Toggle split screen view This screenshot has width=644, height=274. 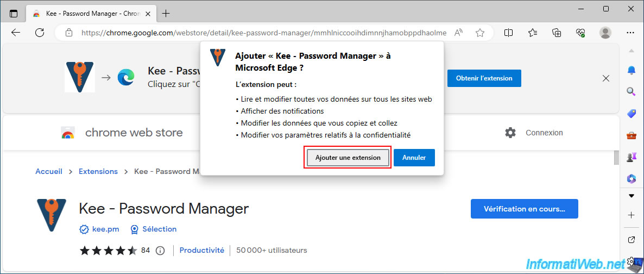click(x=509, y=33)
